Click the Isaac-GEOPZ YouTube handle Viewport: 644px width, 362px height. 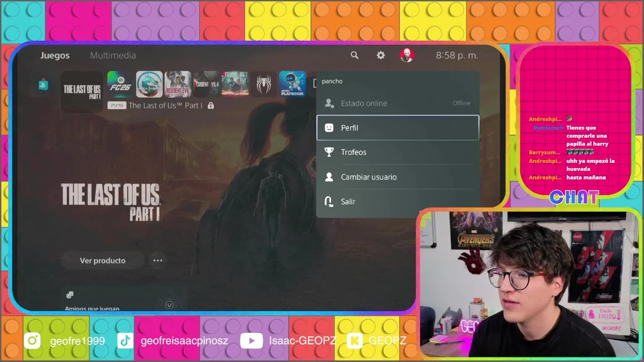click(x=302, y=341)
